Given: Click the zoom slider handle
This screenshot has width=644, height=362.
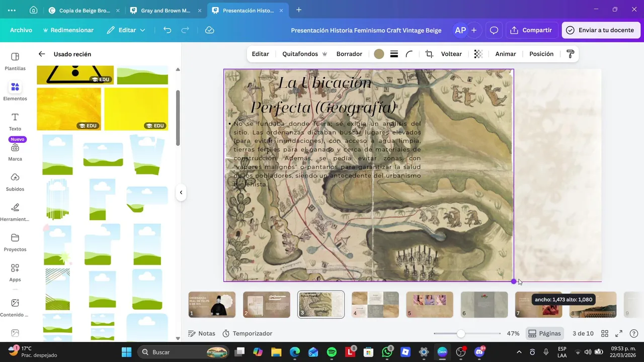Looking at the screenshot, I should pos(461,333).
